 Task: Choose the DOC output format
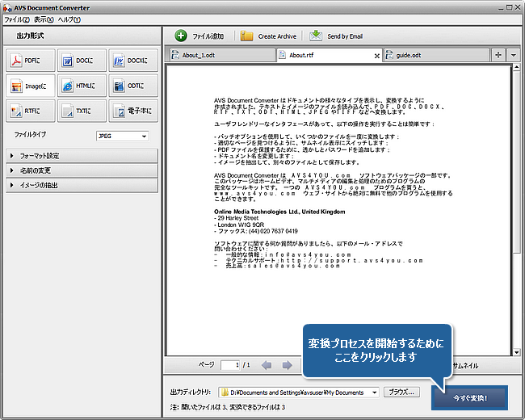(82, 61)
